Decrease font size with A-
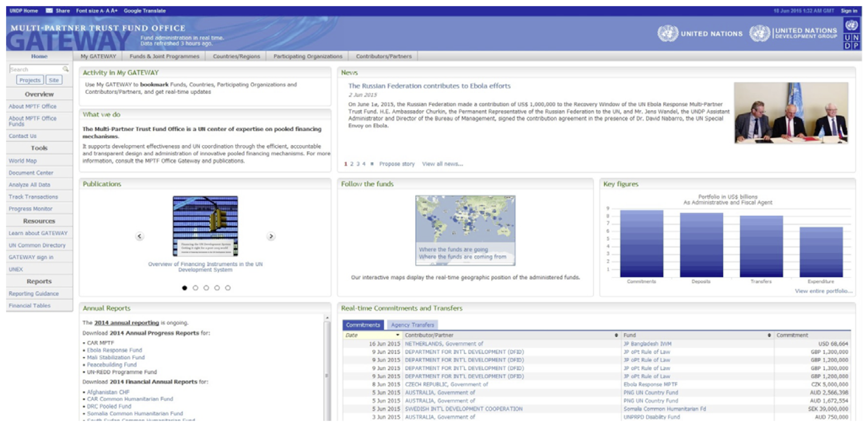The height and width of the screenshot is (435, 868). [x=103, y=10]
